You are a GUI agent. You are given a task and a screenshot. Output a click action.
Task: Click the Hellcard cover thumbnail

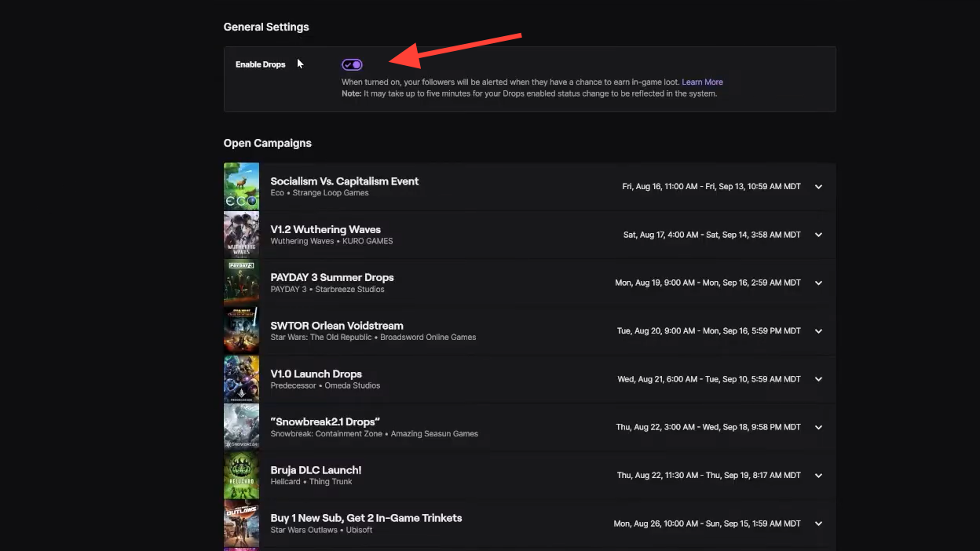[241, 476]
